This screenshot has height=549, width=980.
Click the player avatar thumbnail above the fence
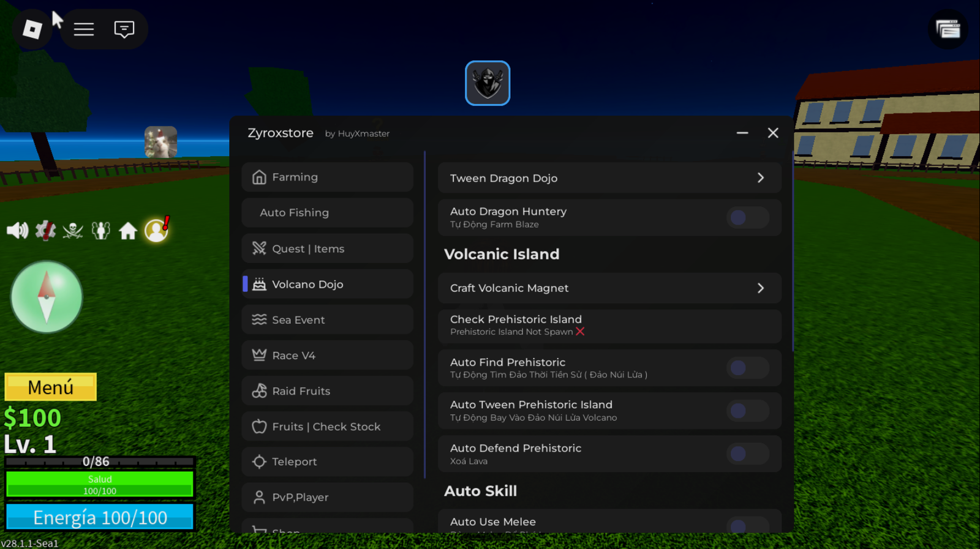coord(160,142)
